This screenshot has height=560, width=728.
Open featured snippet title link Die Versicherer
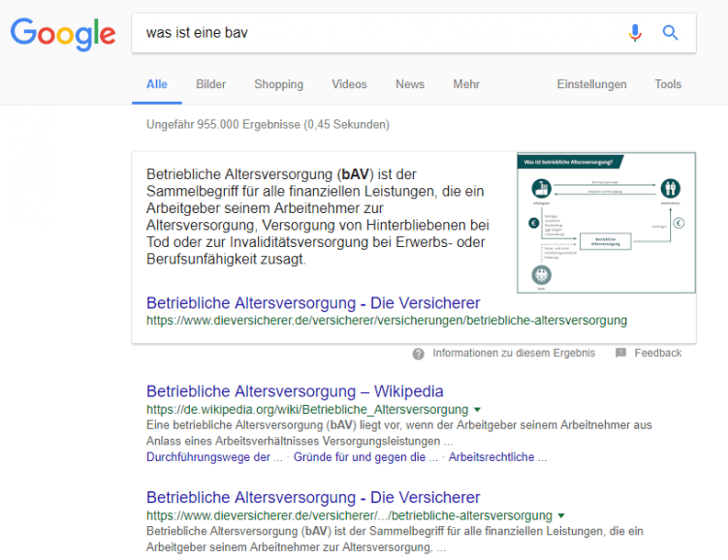point(313,303)
